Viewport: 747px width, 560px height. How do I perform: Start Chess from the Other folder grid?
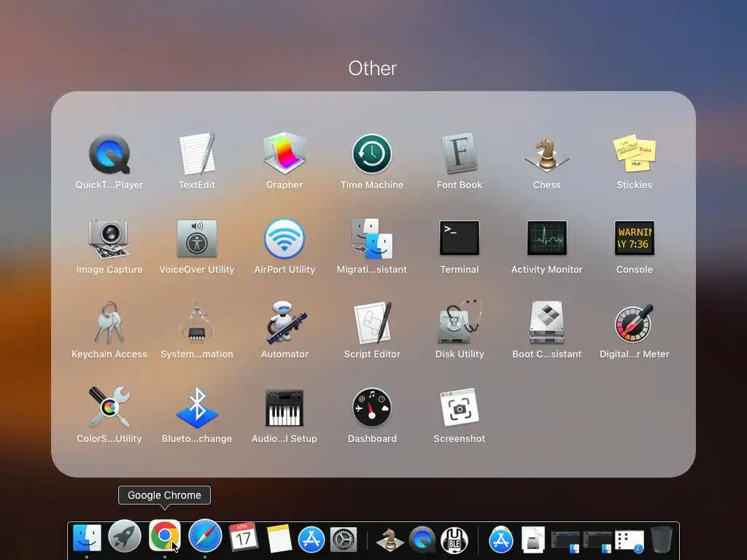point(547,155)
